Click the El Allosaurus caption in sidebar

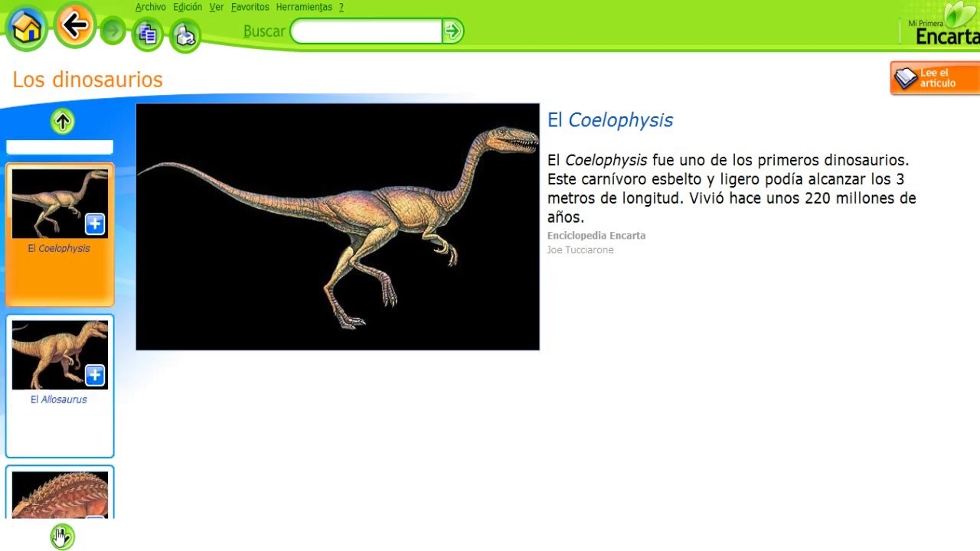[x=59, y=399]
